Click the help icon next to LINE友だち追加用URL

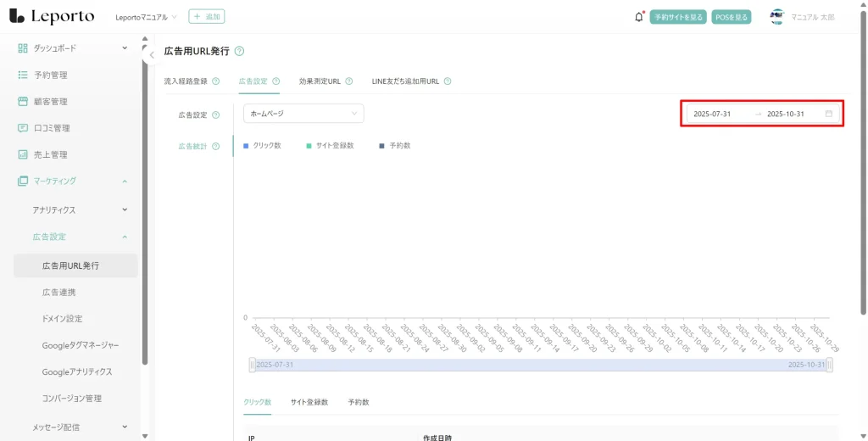[447, 81]
